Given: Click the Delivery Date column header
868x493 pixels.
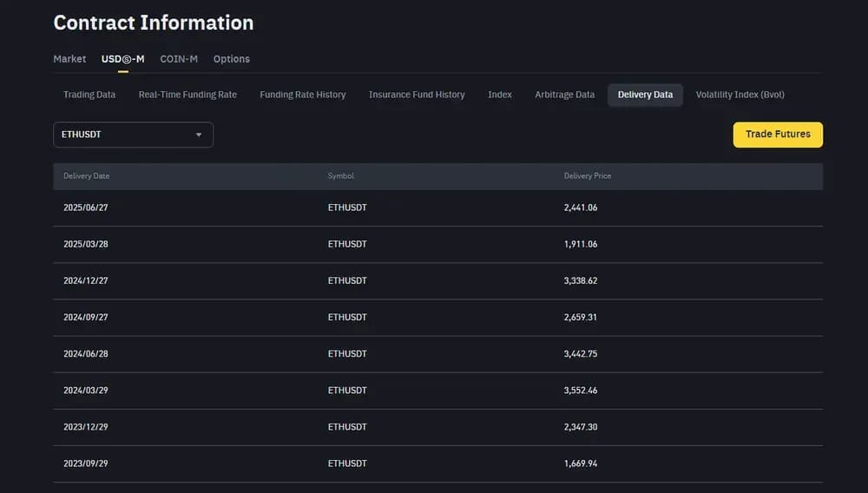Looking at the screenshot, I should [86, 176].
